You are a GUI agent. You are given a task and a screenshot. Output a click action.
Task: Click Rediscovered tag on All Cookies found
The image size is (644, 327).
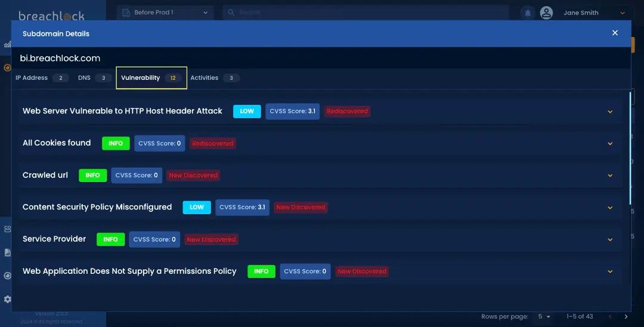pos(213,143)
